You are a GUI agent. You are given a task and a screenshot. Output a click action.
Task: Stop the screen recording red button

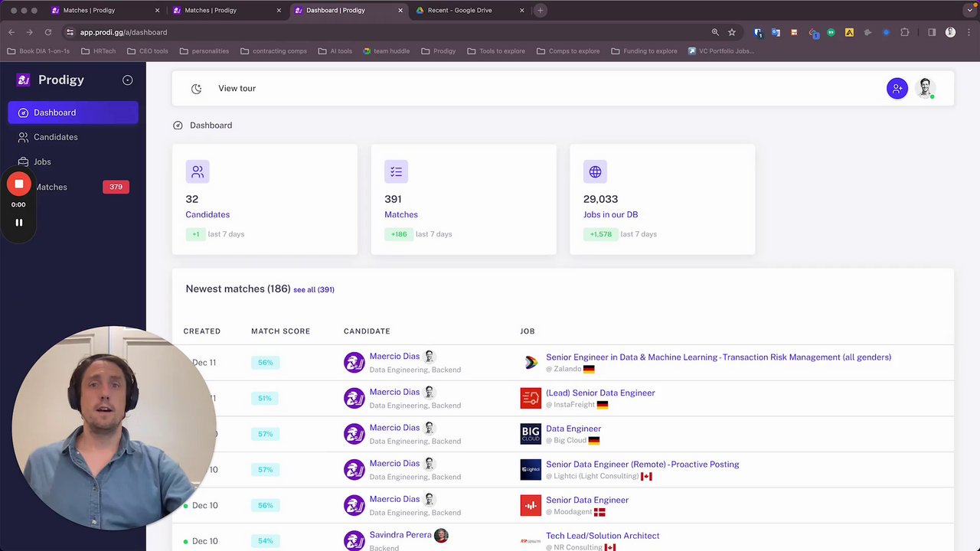point(19,184)
